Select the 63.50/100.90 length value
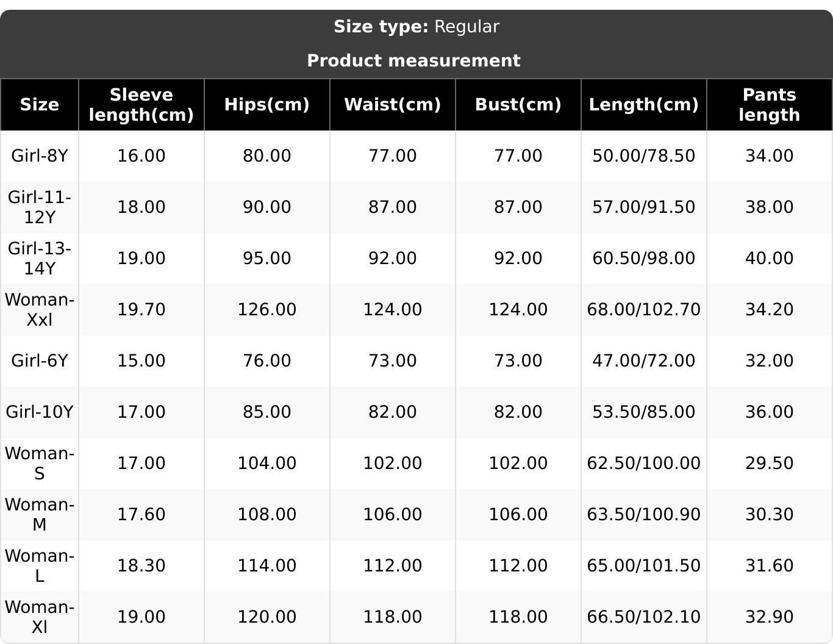The height and width of the screenshot is (644, 833). [643, 514]
